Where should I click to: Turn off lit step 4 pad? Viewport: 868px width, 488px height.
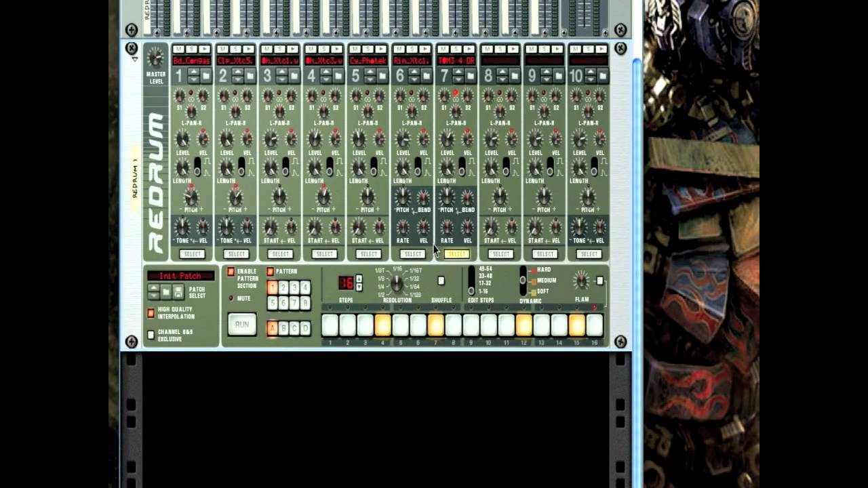pos(383,325)
